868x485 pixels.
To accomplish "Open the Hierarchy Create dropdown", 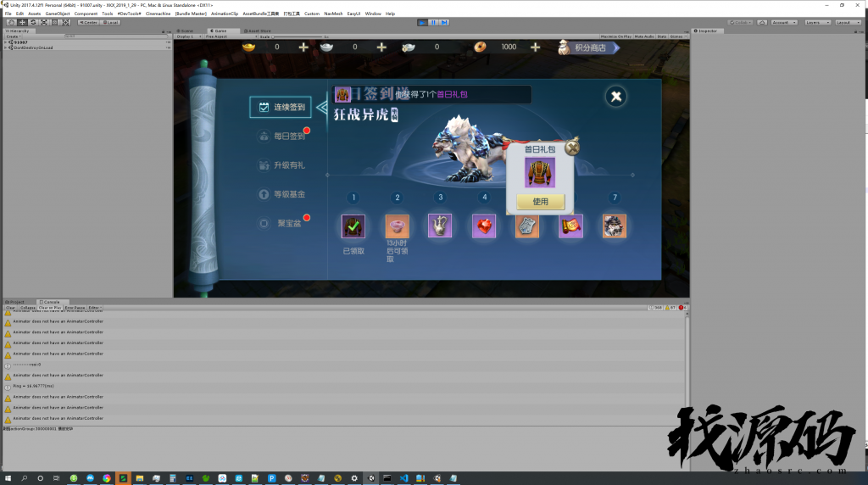I will click(14, 36).
